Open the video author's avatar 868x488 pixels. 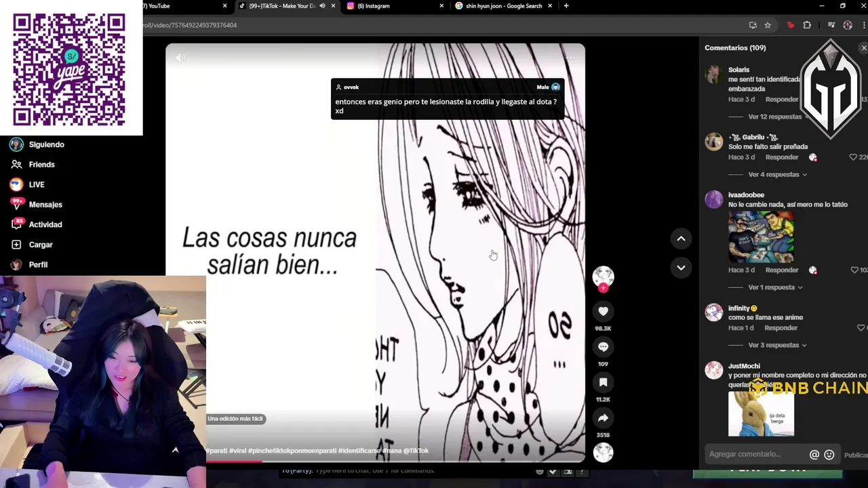click(x=603, y=276)
